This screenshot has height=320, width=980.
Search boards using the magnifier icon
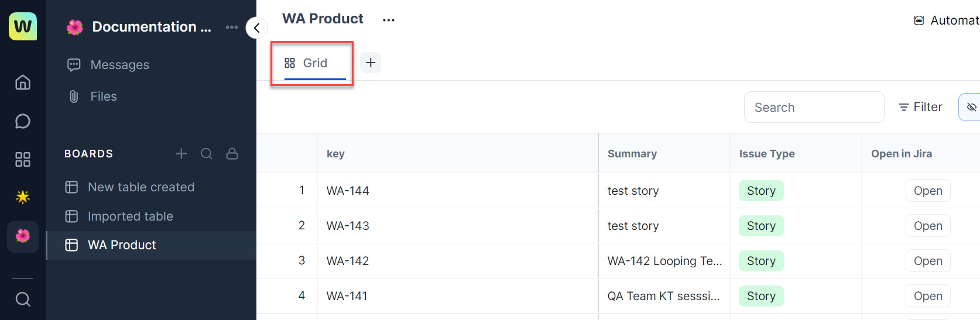coord(207,153)
